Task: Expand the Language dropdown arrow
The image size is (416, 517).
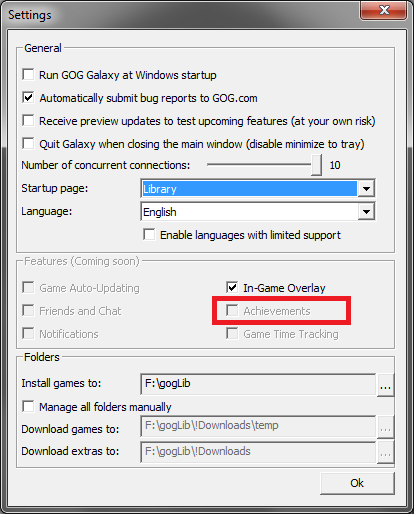Action: tap(366, 212)
